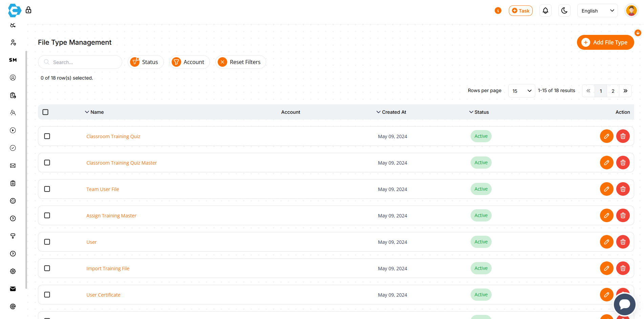Screen dimensions: 644x319
Task: Toggle dark mode moon icon
Action: click(564, 11)
